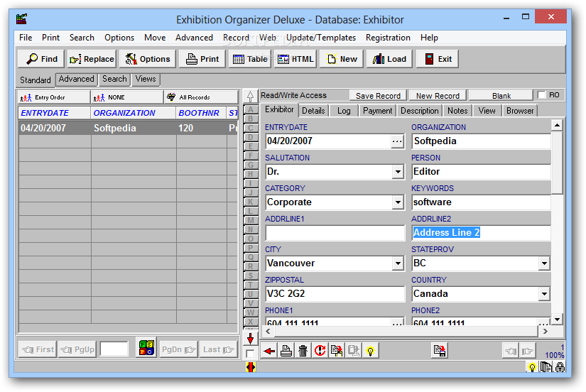Viewport: 586px width, 392px height.
Task: Click the All Records filter button
Action: [201, 97]
